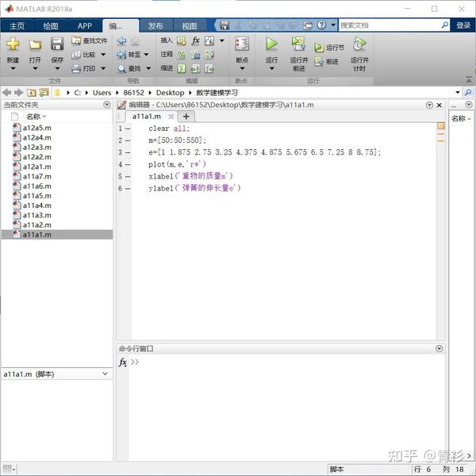
Task: Open the New dropdown arrow
Action: point(13,68)
